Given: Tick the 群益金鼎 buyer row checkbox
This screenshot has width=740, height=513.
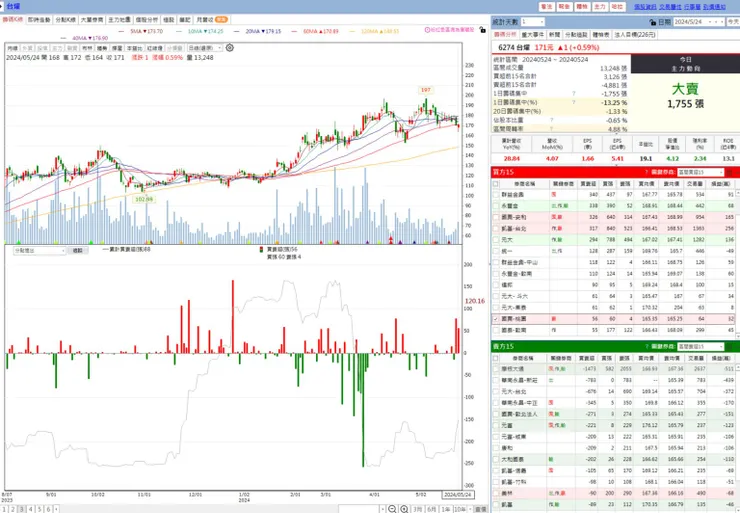Looking at the screenshot, I should [x=496, y=194].
